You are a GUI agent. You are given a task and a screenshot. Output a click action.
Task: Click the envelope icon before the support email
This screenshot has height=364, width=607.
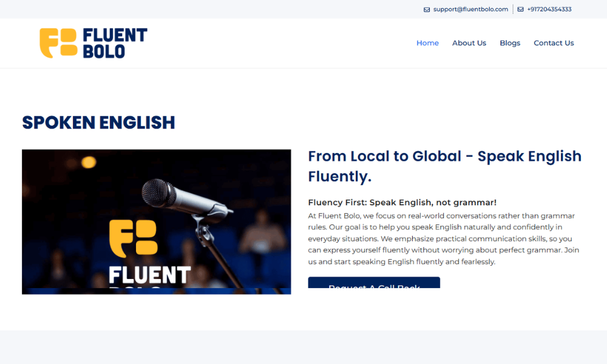click(427, 10)
